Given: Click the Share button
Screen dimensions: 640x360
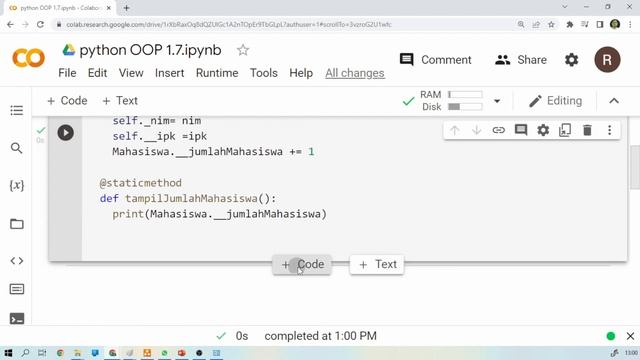Looking at the screenshot, I should pyautogui.click(x=521, y=60).
